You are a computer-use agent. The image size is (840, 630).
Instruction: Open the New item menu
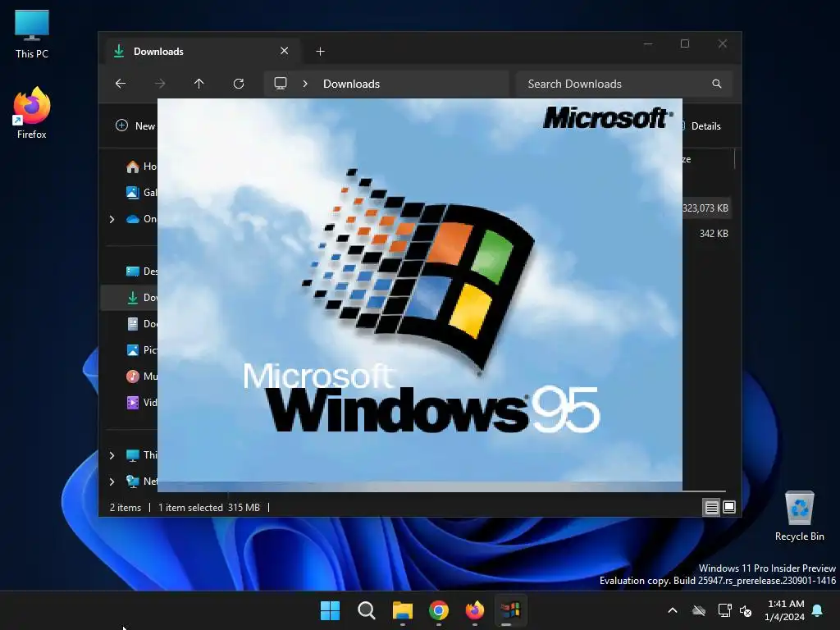(135, 126)
